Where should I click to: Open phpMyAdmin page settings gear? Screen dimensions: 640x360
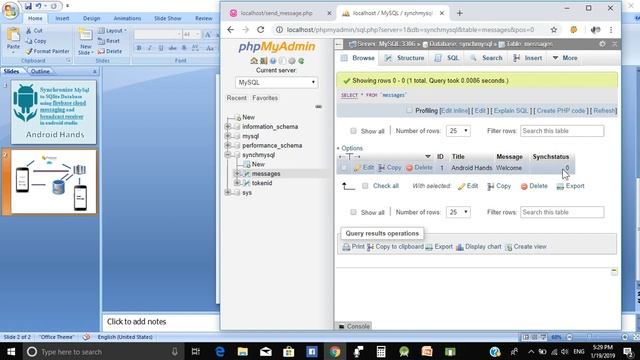click(602, 44)
